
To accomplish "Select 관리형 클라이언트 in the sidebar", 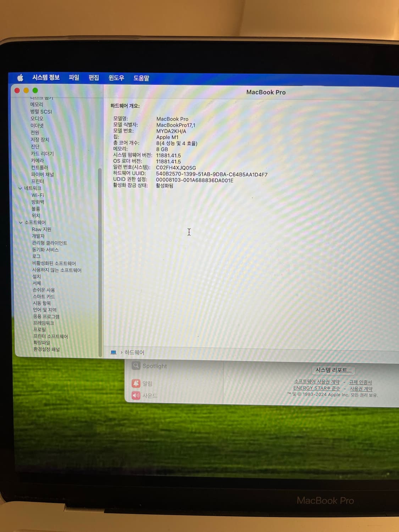I will 50,243.
